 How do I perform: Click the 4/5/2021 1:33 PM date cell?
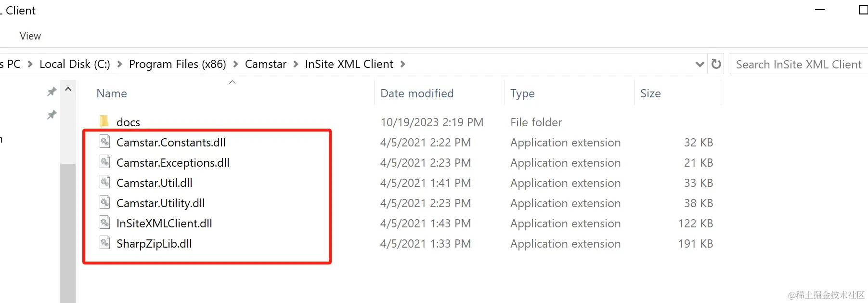click(426, 243)
